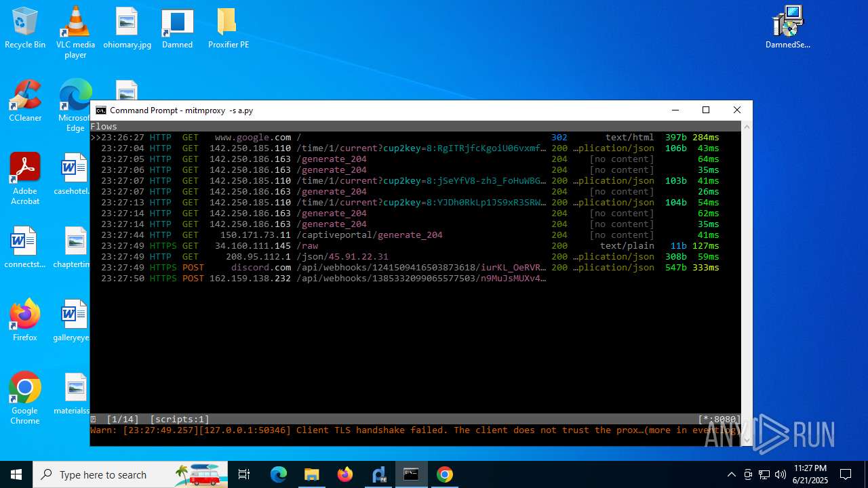Open the safely remove hardware tray icon
The image size is (868, 488).
pos(748,474)
